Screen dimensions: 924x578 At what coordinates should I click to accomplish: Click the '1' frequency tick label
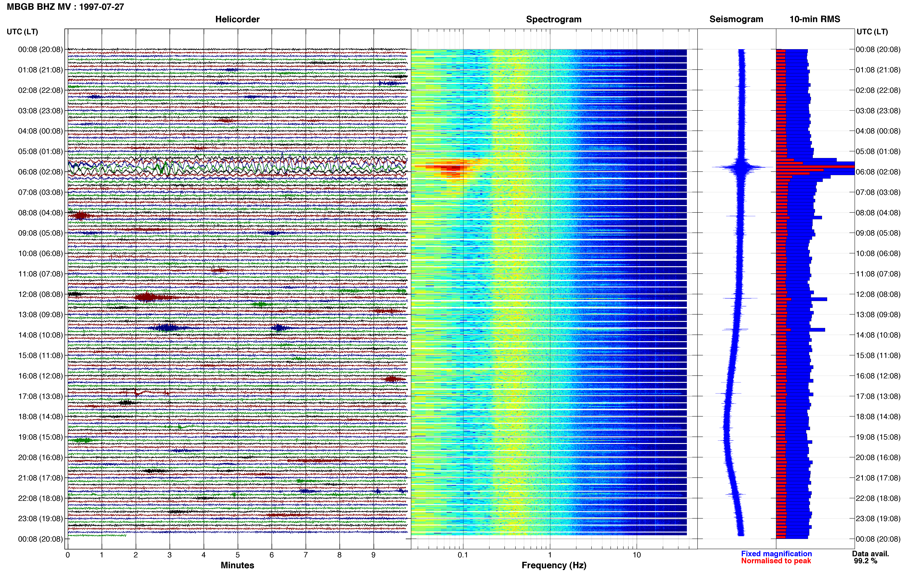[x=550, y=555]
